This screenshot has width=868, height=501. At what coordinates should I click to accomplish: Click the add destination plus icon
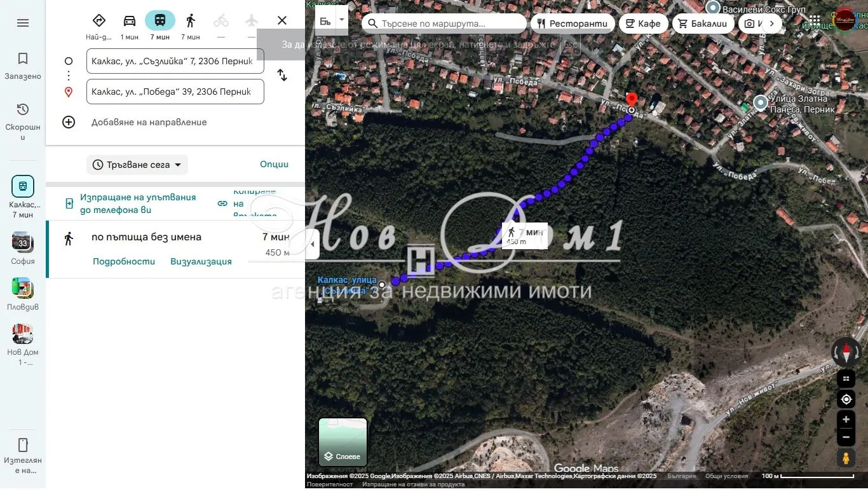tap(69, 122)
